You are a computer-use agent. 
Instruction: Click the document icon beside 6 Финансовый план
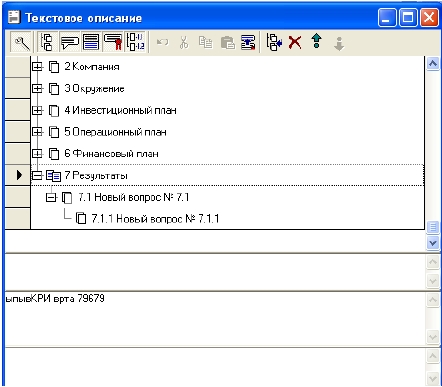(x=54, y=154)
